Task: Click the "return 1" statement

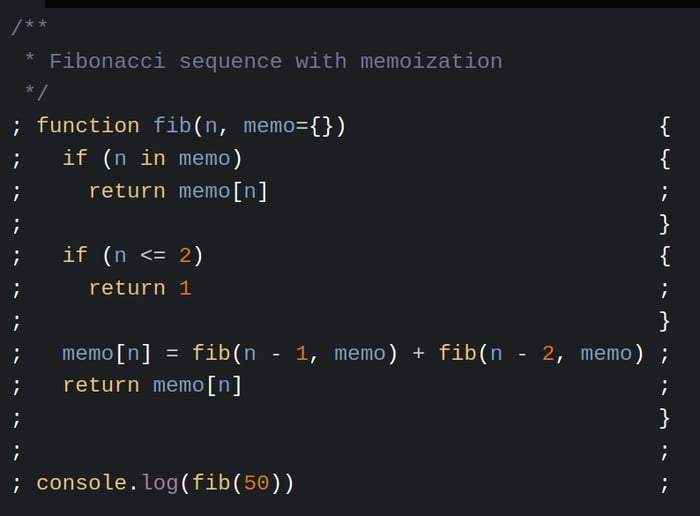Action: pos(140,288)
